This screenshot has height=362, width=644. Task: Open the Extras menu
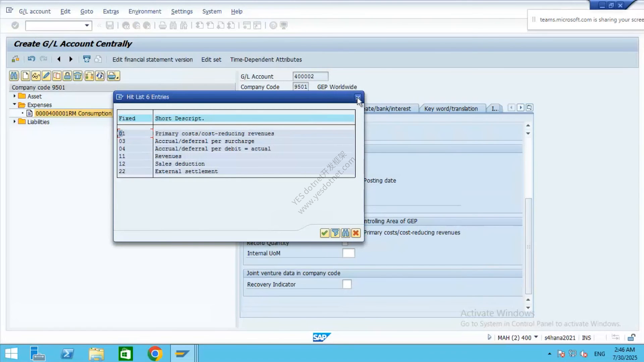click(x=111, y=11)
